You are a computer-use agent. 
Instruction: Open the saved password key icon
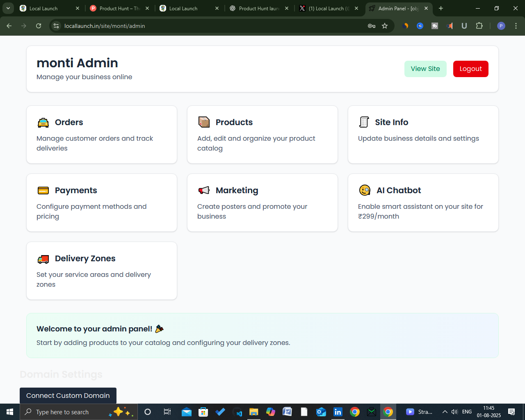372,26
